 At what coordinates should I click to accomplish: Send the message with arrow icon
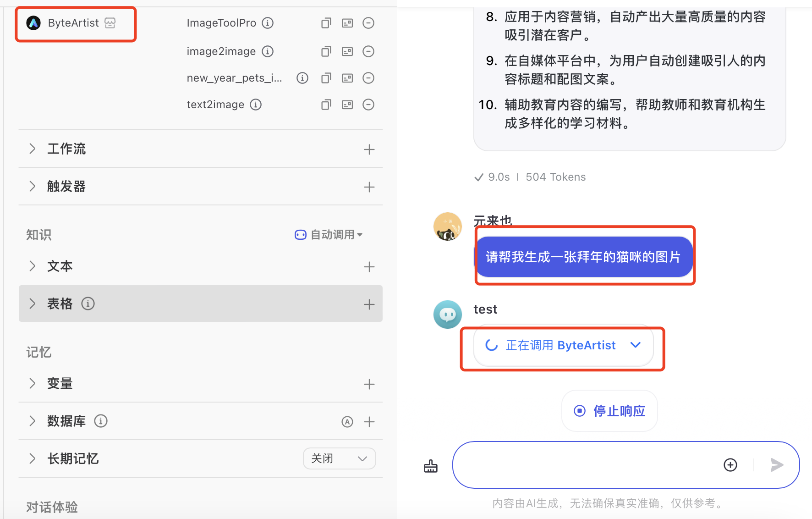(777, 465)
